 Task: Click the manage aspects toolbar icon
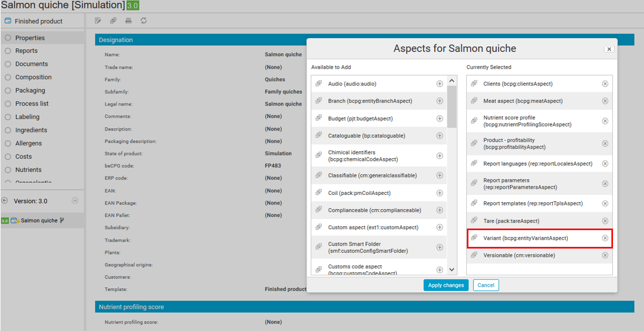click(113, 20)
